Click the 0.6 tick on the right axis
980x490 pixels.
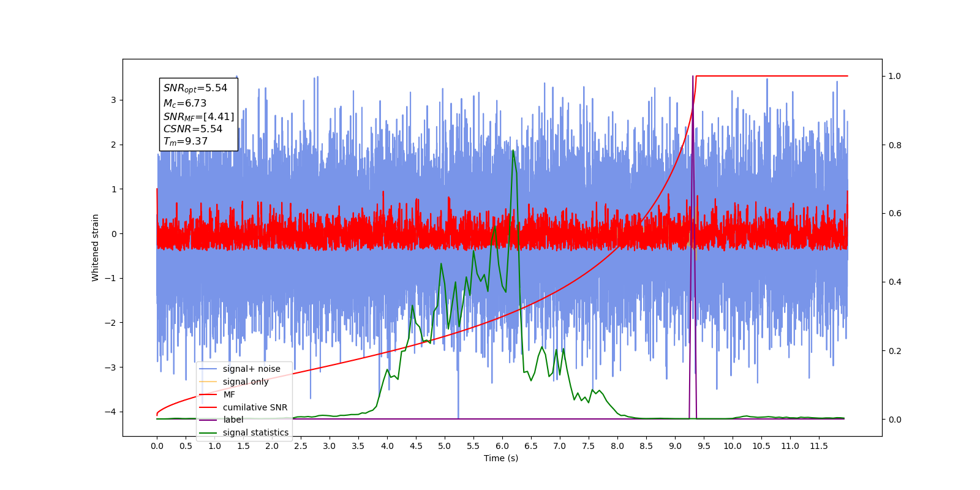click(x=895, y=214)
